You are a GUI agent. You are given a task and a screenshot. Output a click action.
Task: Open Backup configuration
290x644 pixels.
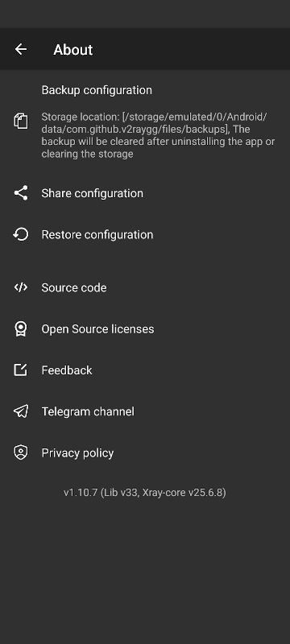[145, 122]
